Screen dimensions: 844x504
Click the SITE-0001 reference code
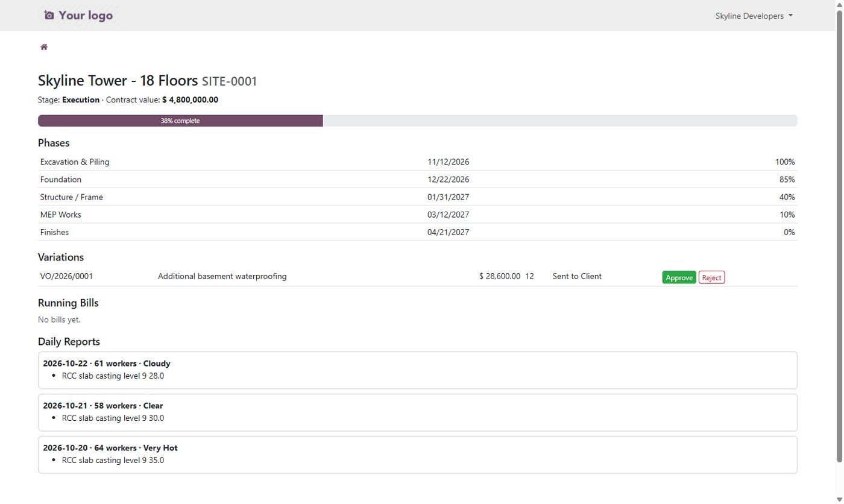[x=230, y=81]
